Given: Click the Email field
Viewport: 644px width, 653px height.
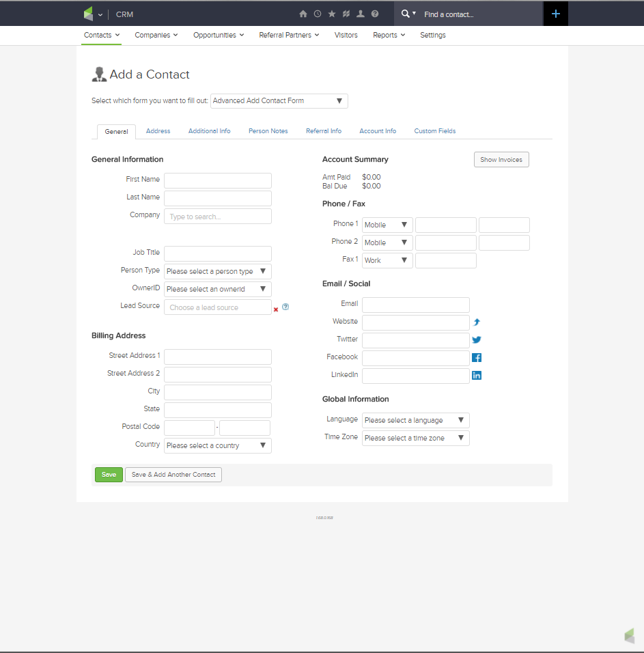Looking at the screenshot, I should pos(415,305).
